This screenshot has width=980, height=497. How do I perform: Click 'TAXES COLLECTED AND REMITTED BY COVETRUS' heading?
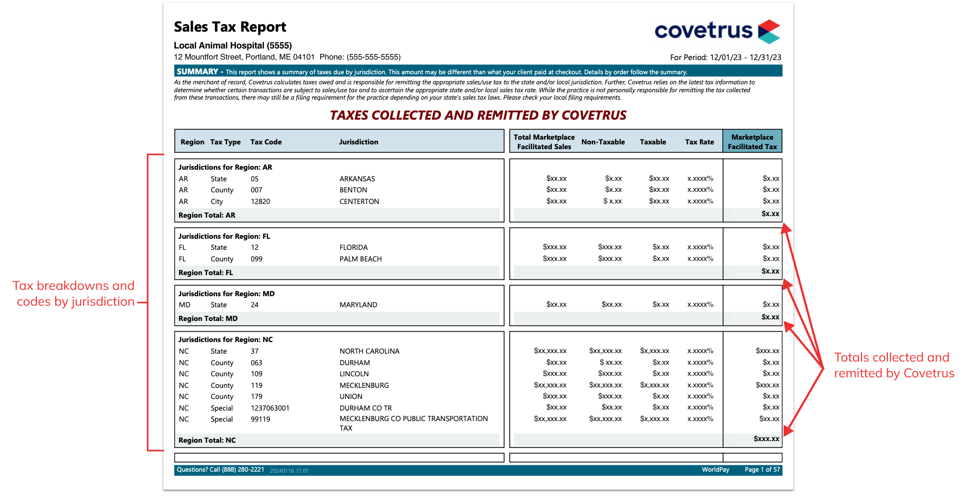(478, 115)
